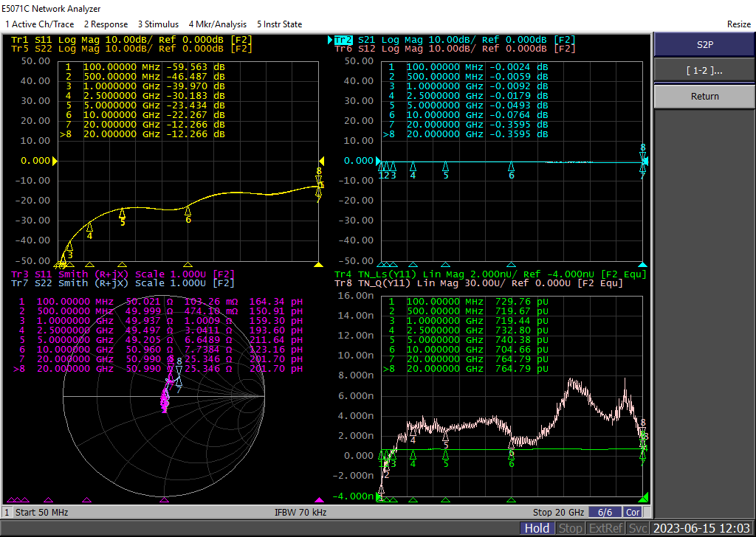Viewport: 756px width, 537px height.
Task: Click S21 marker 1 value -0.0024 dB
Action: [519, 67]
